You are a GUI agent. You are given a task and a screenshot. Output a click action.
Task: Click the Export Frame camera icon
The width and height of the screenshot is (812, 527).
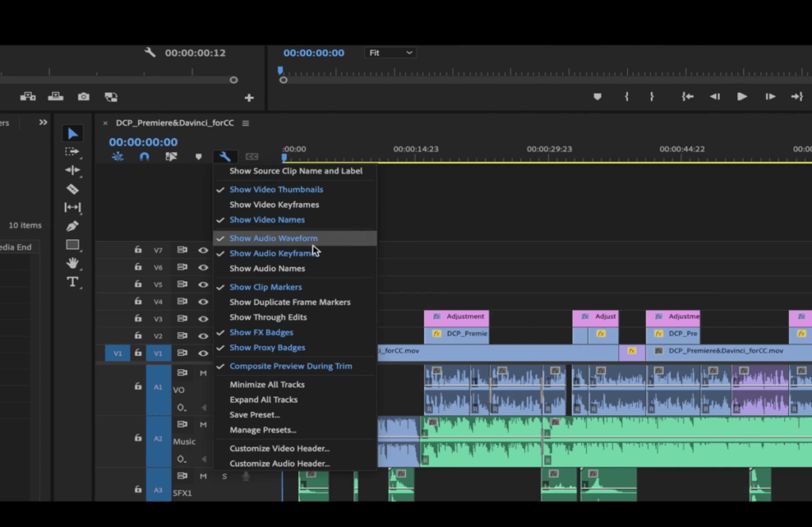[x=83, y=96]
